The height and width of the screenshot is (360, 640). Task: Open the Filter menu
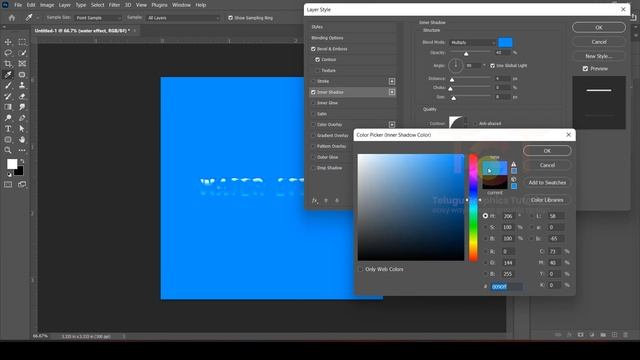coord(114,5)
